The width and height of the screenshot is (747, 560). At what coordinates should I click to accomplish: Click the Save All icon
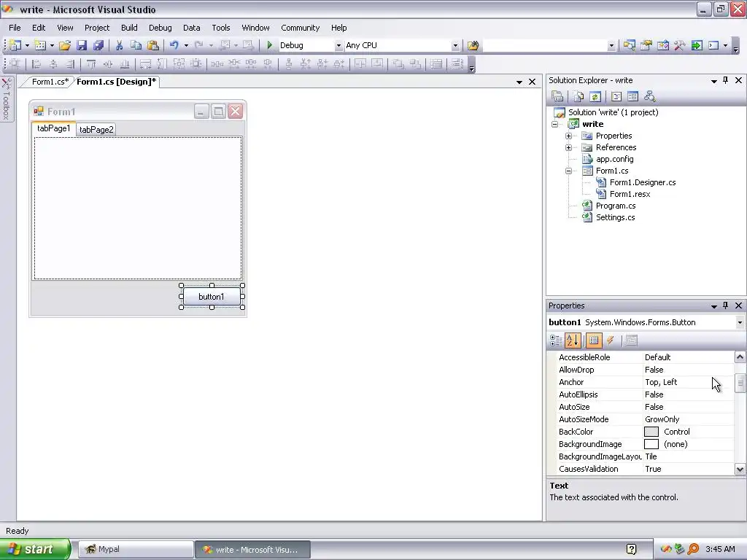pyautogui.click(x=98, y=45)
